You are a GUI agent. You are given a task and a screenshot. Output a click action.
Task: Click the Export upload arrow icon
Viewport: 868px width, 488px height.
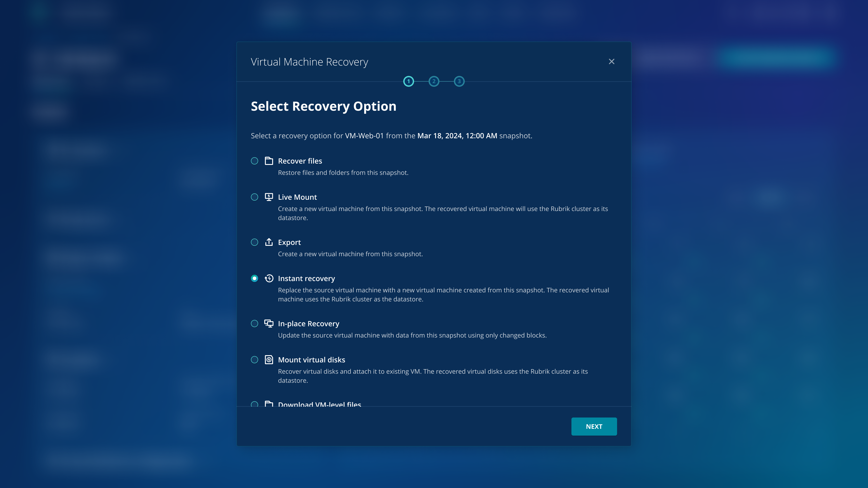[x=269, y=242]
